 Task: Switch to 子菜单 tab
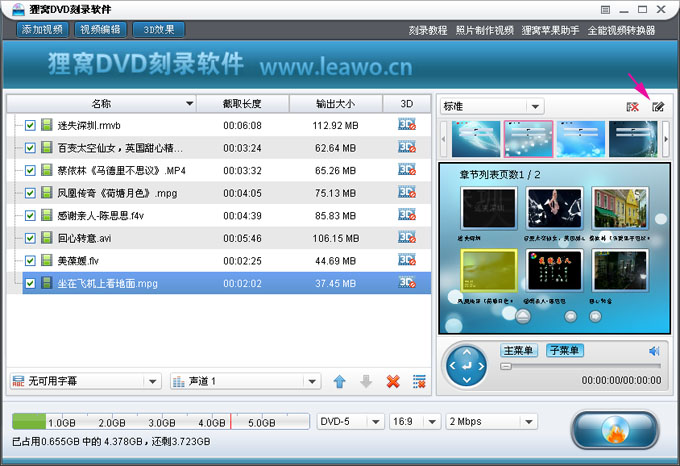pos(565,350)
